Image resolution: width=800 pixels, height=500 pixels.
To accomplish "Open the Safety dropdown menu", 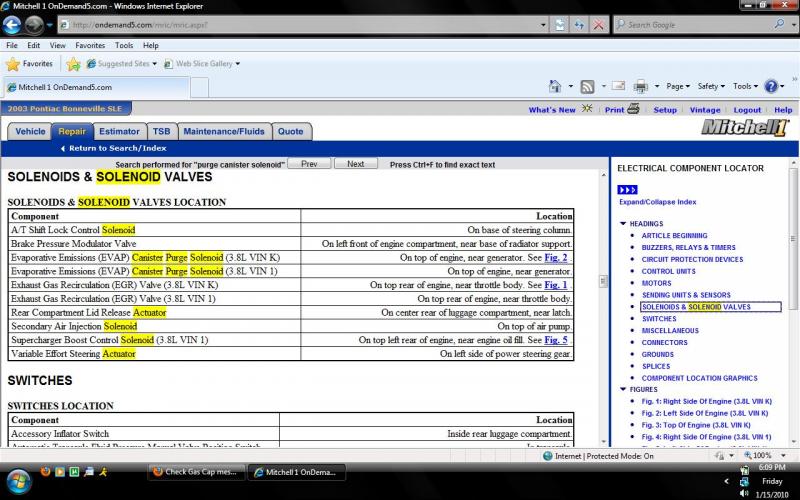I will (x=712, y=87).
